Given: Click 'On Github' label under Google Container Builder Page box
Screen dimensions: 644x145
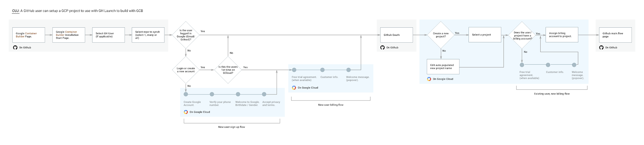Looking at the screenshot, I should pyautogui.click(x=25, y=48).
